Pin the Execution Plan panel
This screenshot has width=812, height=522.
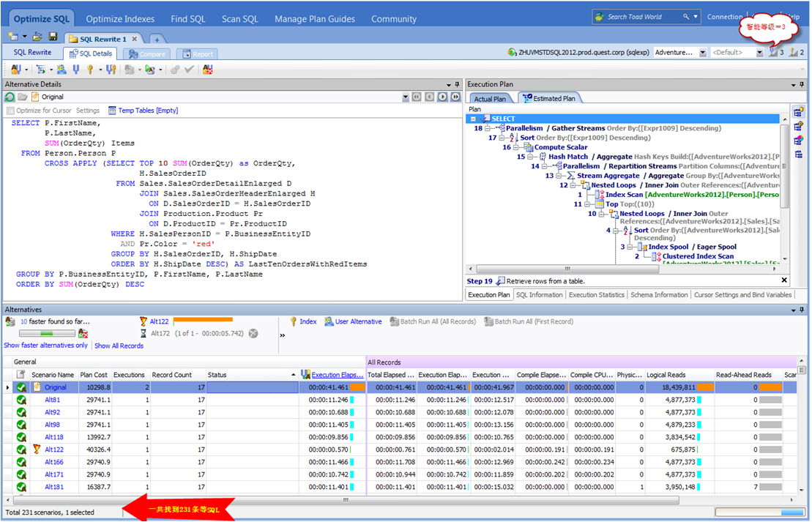802,84
